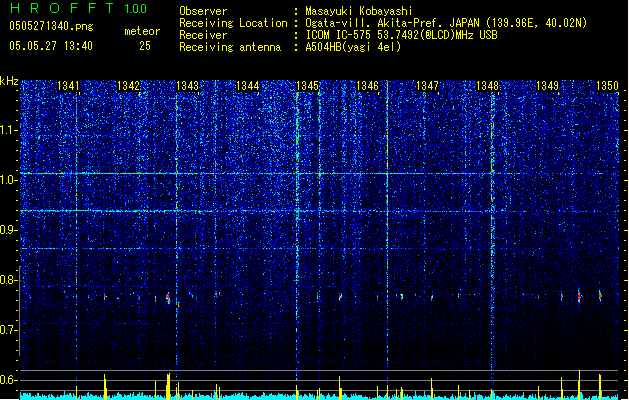Image resolution: width=629 pixels, height=400 pixels.
Task: Click the 0.6 kHz axis label
Action: point(9,380)
